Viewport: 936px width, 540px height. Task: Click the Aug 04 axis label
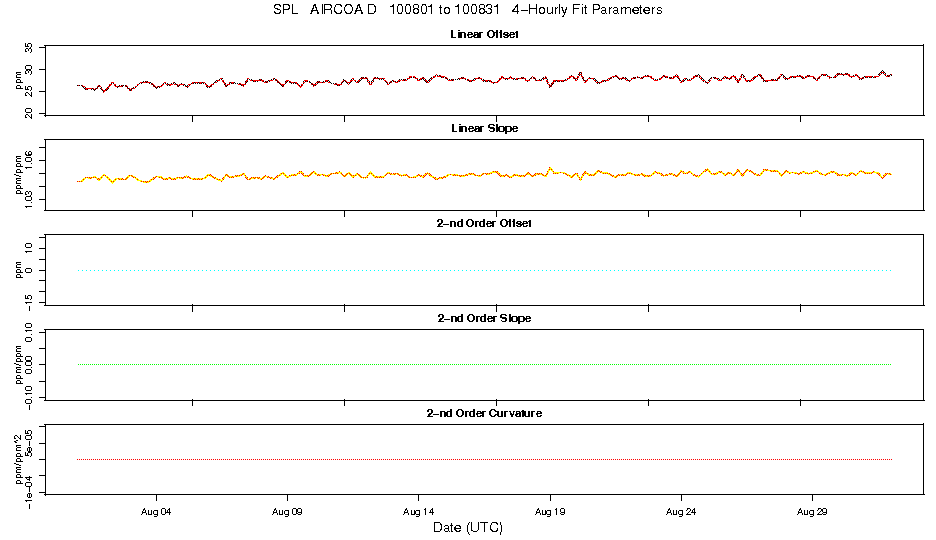coord(156,512)
